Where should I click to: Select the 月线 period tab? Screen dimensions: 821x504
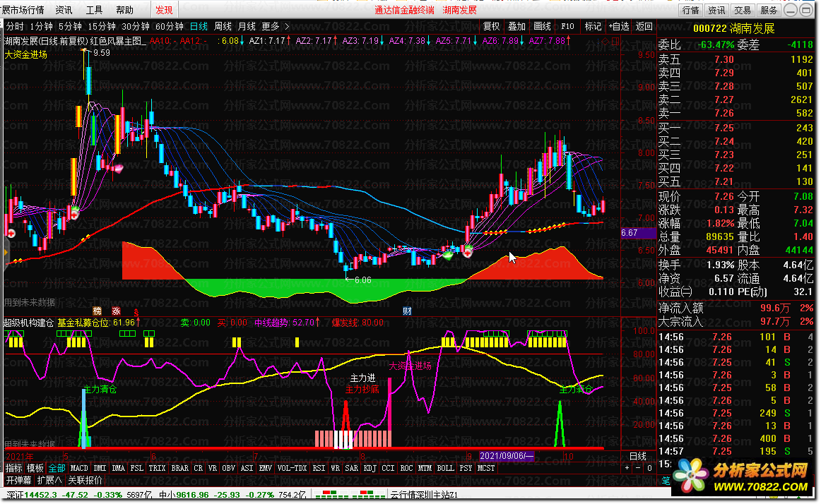tap(247, 26)
